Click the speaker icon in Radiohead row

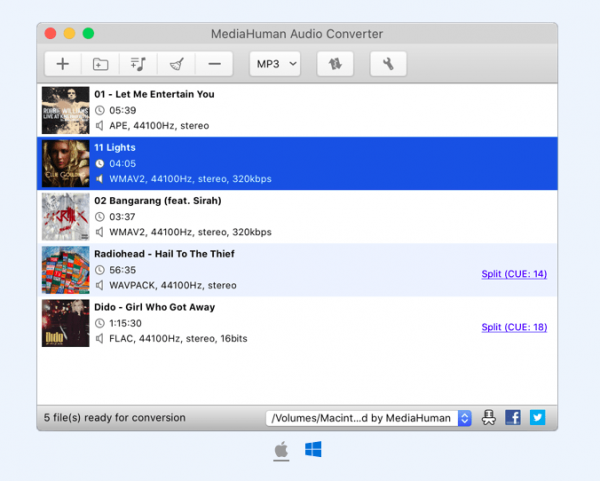(x=99, y=285)
